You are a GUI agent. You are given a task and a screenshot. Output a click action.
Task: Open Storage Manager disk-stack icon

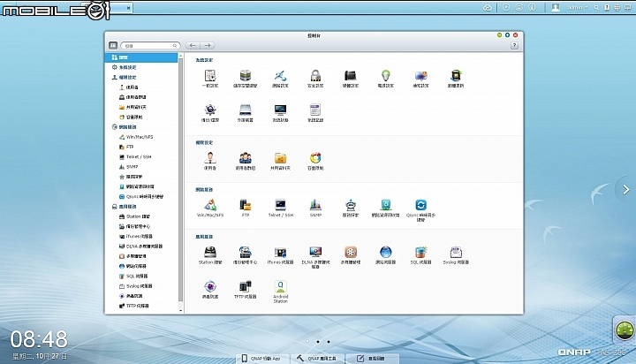(246, 76)
